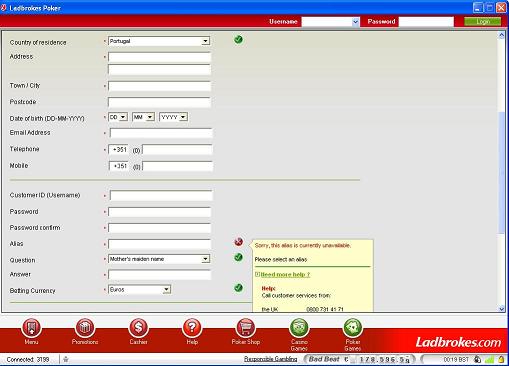
Task: Open the Username dropdown in login bar
Action: (355, 22)
